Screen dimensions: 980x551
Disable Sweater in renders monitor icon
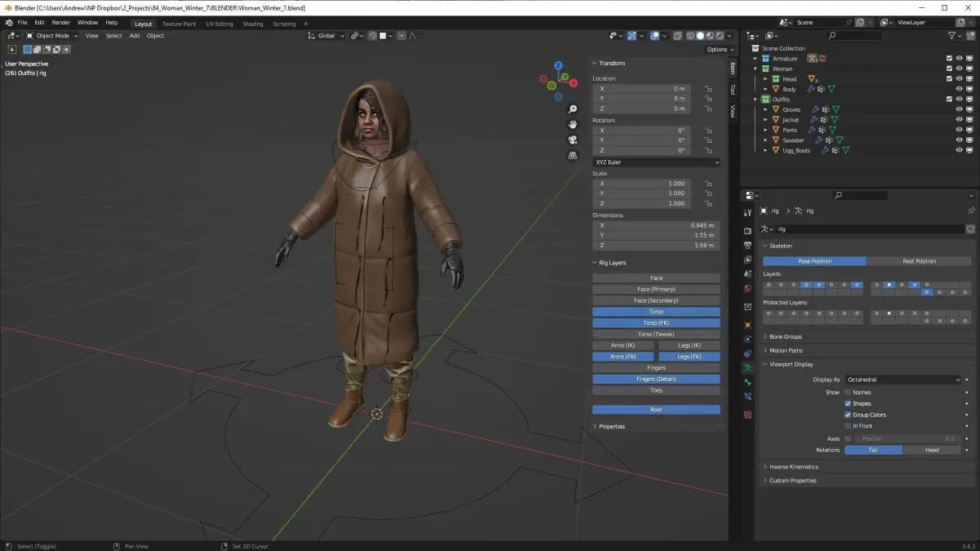970,140
